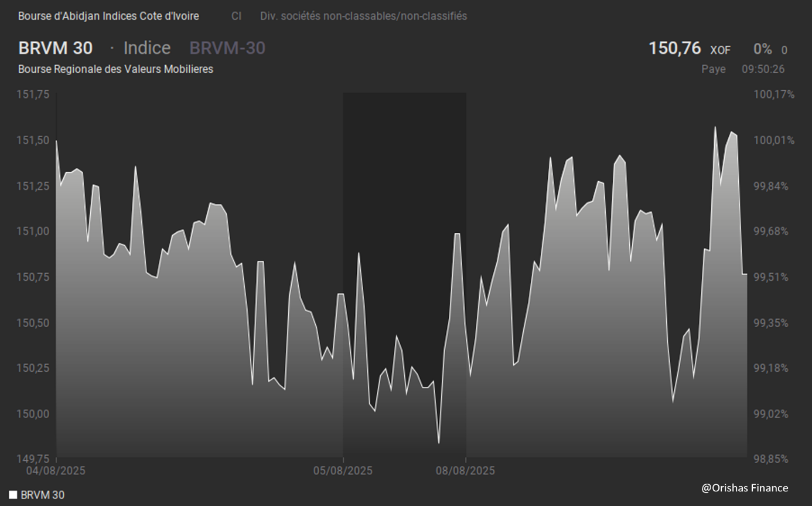Screen dimensions: 812x506
Task: Click the 'BRVM-30' ticker symbol
Action: pos(227,48)
